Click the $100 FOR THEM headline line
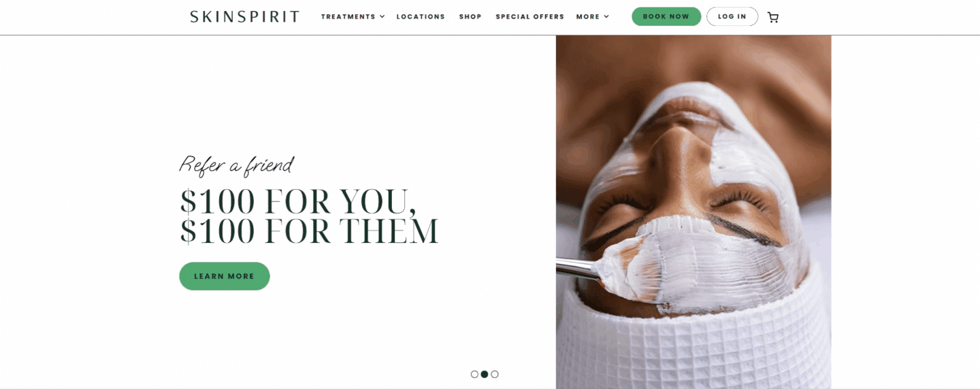The height and width of the screenshot is (389, 980). pyautogui.click(x=310, y=231)
